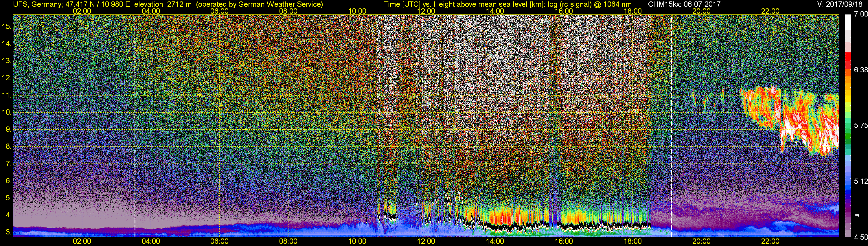Click the 4.50 colorbar minimum label
This screenshot has height=246, width=868.
860,237
